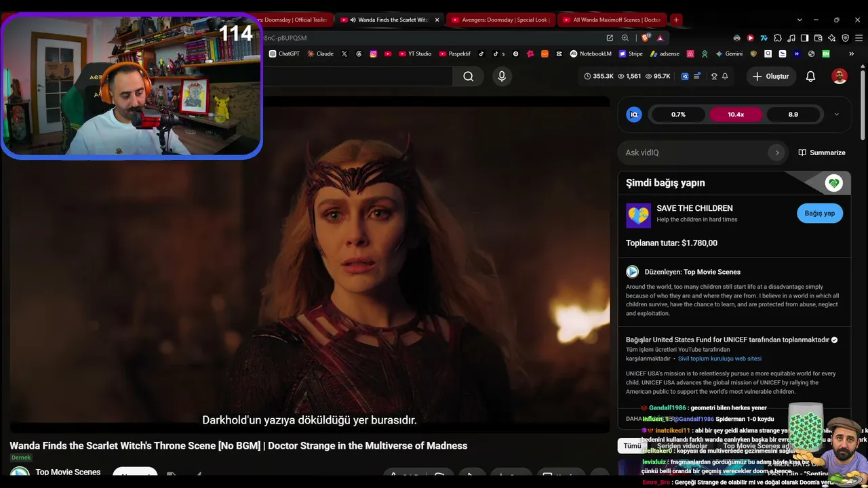
Task: Click the 8.9 vidIQ score pill
Action: point(793,115)
